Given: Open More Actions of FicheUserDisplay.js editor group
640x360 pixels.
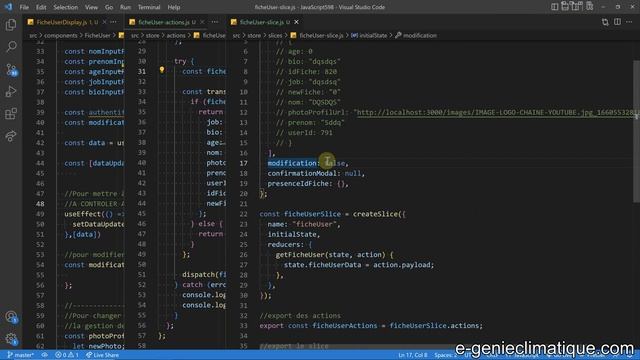Looking at the screenshot, I should coord(113,22).
